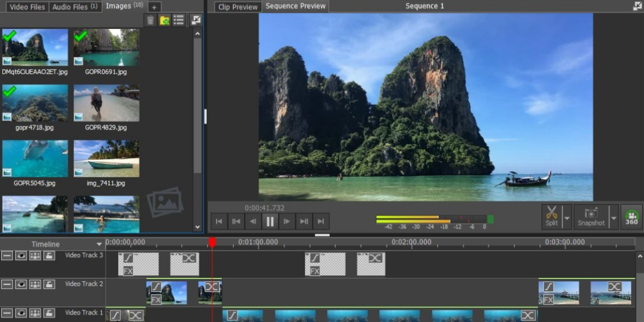644x322 pixels.
Task: Click the 0:03:00.000 mark on timeline ruler
Action: [565, 242]
